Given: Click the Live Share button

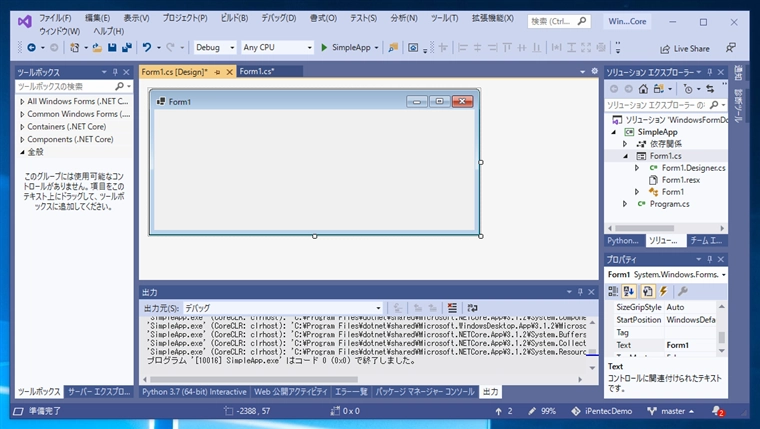Looking at the screenshot, I should coord(685,48).
